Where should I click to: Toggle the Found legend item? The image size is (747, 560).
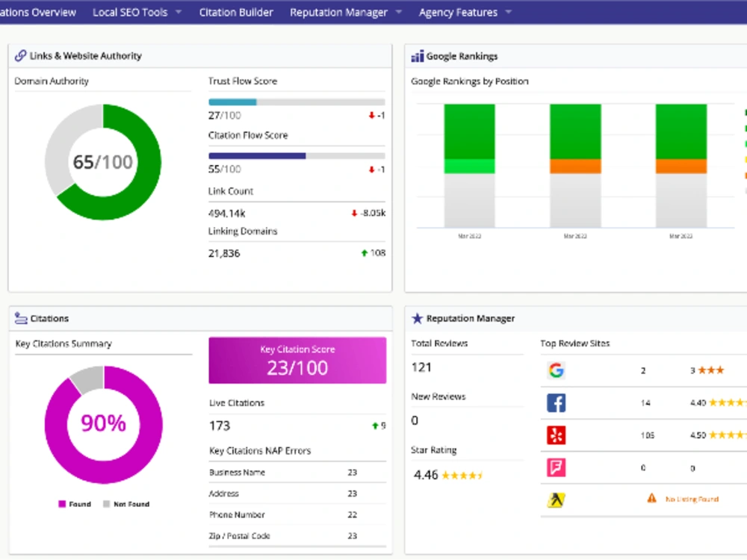74,504
